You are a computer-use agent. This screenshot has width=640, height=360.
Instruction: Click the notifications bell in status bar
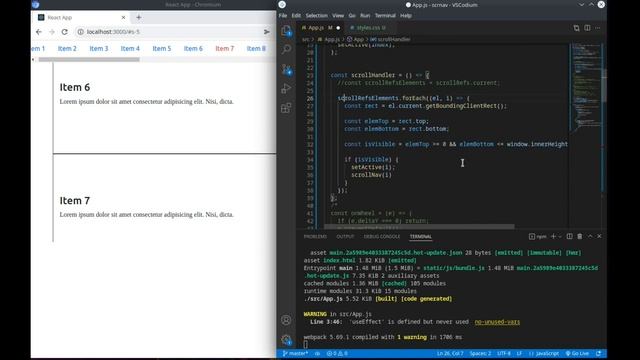598,353
